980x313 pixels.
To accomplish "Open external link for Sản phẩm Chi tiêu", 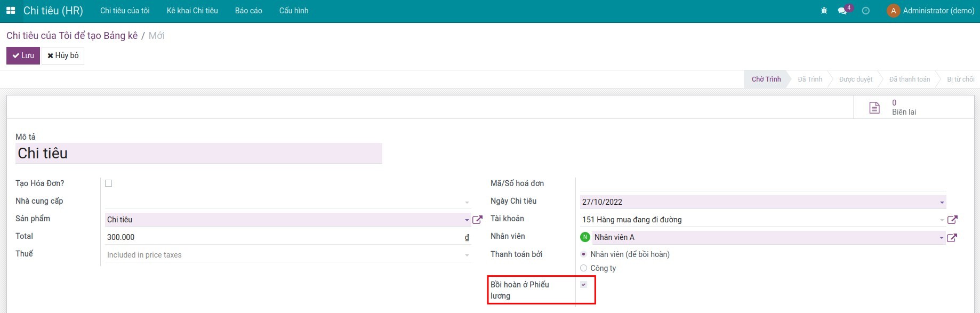I will tap(477, 220).
